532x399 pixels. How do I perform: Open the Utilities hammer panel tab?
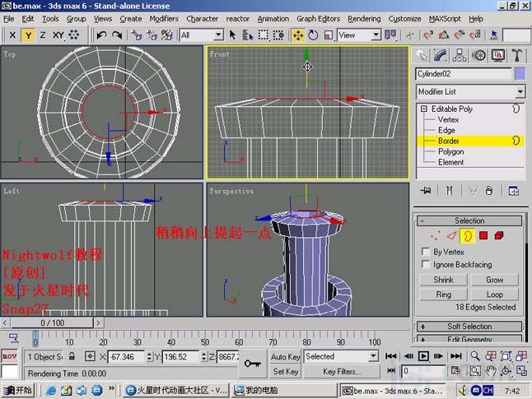[x=516, y=55]
